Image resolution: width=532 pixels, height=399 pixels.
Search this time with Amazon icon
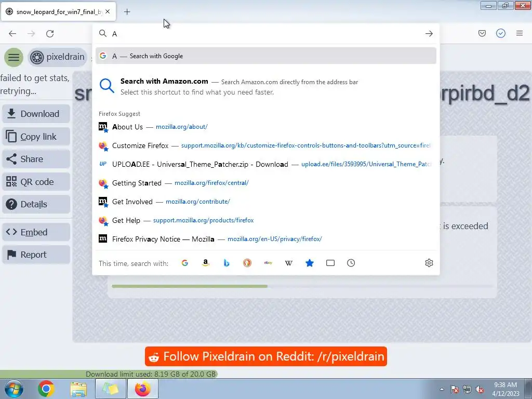(206, 263)
